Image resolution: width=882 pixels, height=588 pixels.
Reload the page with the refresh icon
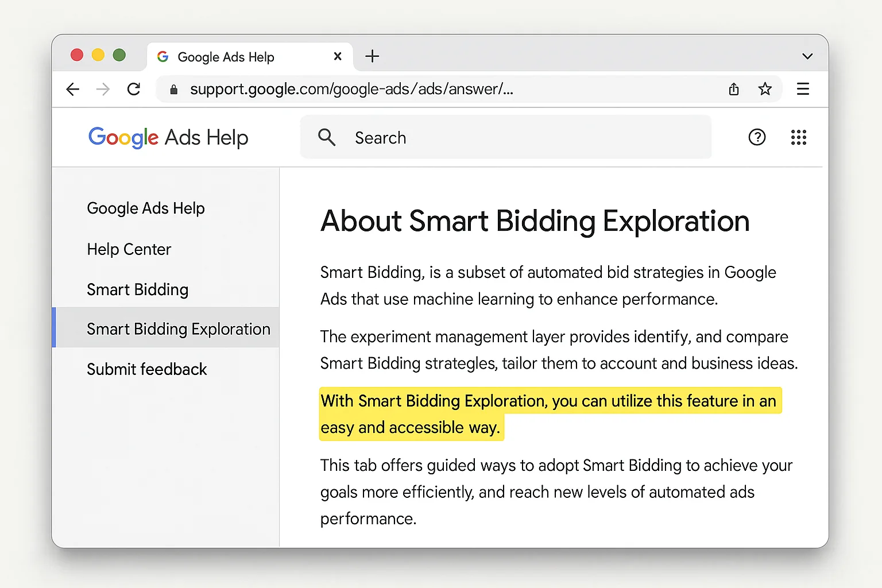[x=134, y=89]
